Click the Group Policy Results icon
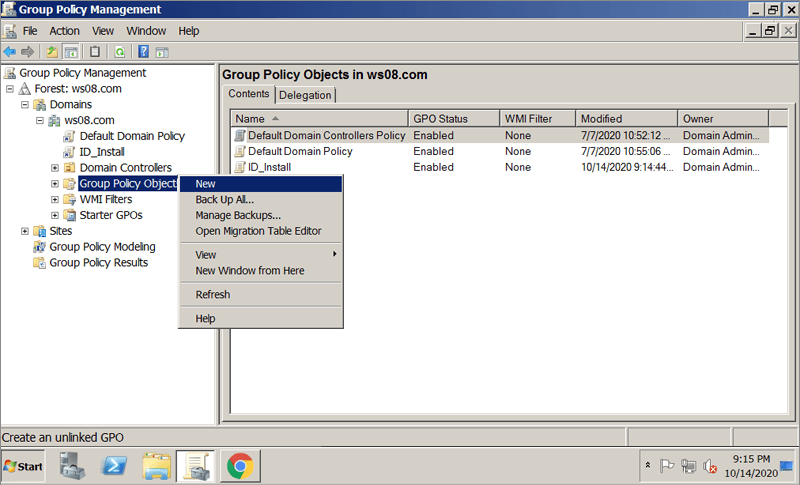Viewport: 800px width, 485px height. click(39, 263)
